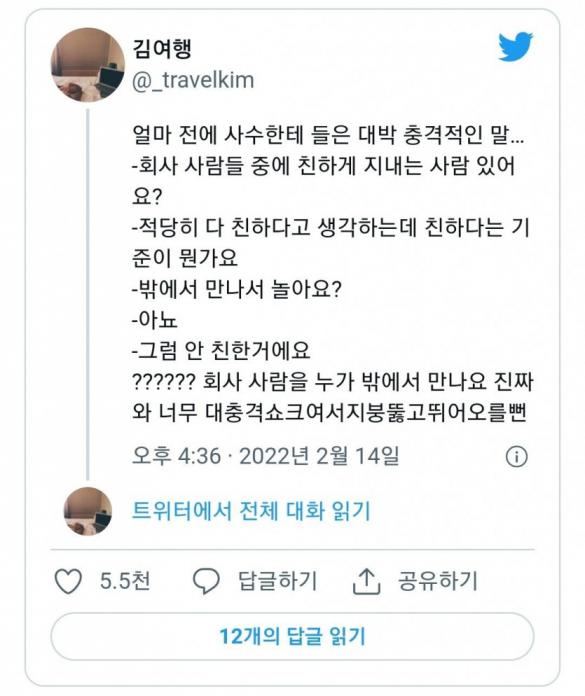Open the large 김여행 profile avatar
Image resolution: width=585 pixels, height=696 pixels.
coord(88,65)
